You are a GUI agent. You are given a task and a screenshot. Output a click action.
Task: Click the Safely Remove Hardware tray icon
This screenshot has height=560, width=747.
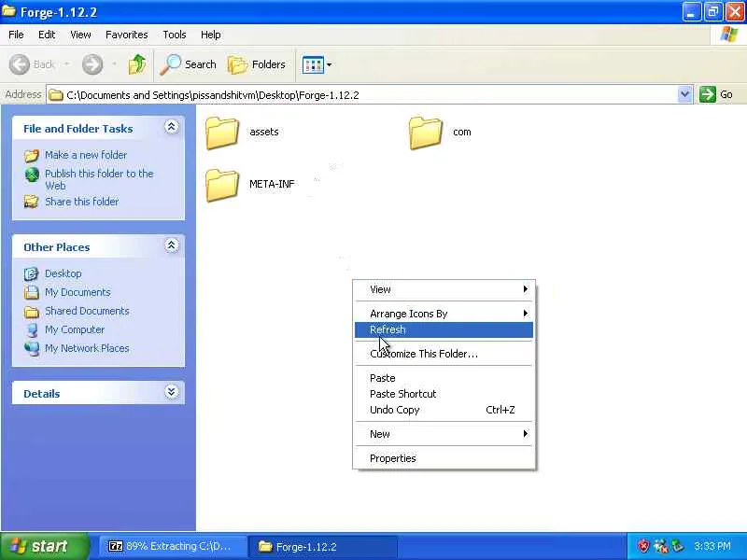click(677, 546)
